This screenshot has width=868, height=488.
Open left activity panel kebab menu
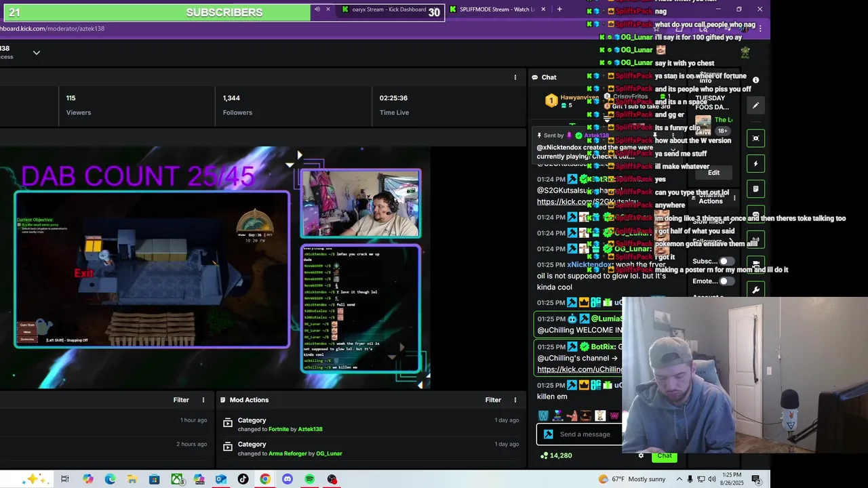click(x=203, y=400)
